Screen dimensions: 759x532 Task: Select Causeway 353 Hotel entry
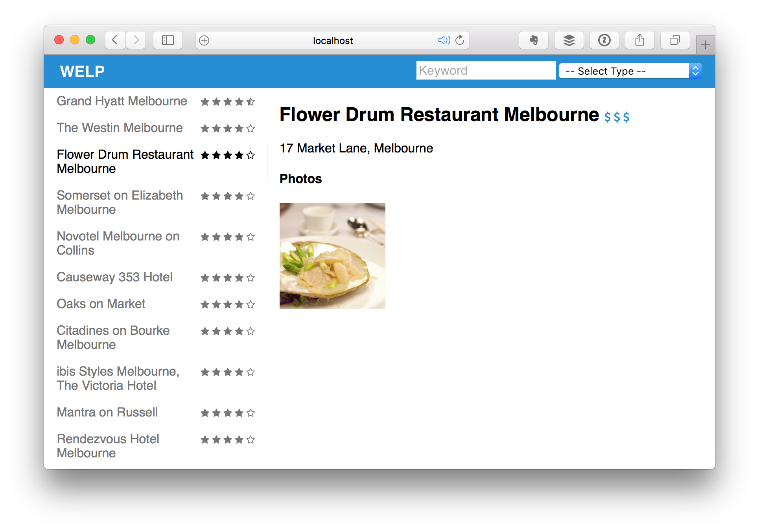pos(114,277)
